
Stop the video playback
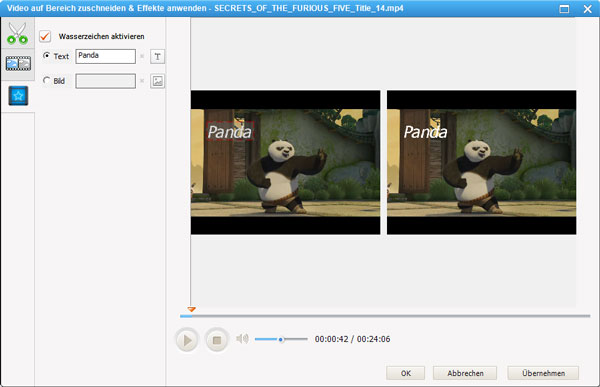point(217,340)
